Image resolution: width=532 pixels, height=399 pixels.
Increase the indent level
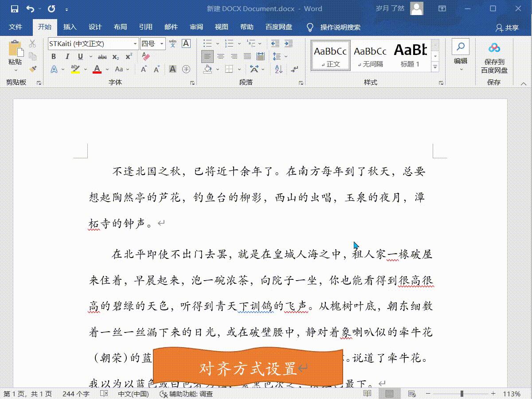tap(288, 43)
